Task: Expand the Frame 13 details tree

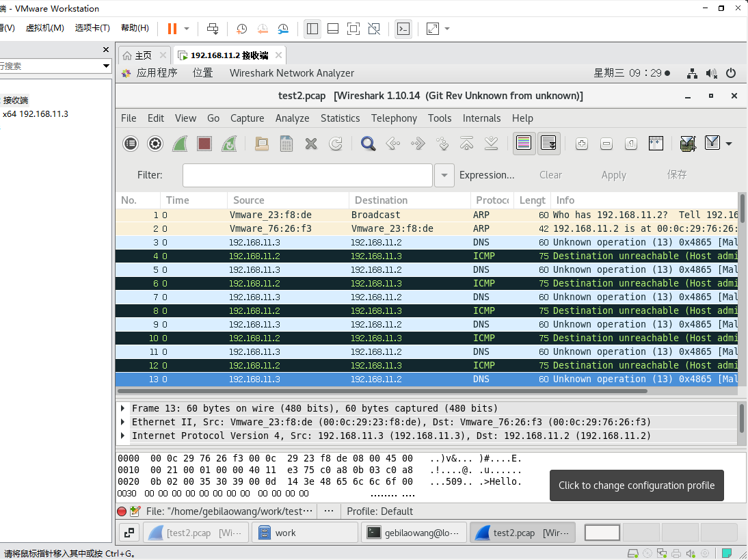Action: tap(122, 408)
